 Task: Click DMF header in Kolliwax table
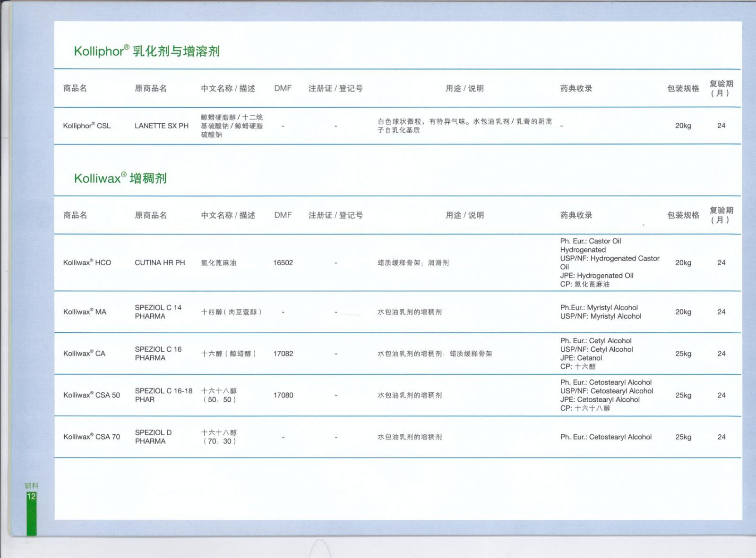point(283,215)
